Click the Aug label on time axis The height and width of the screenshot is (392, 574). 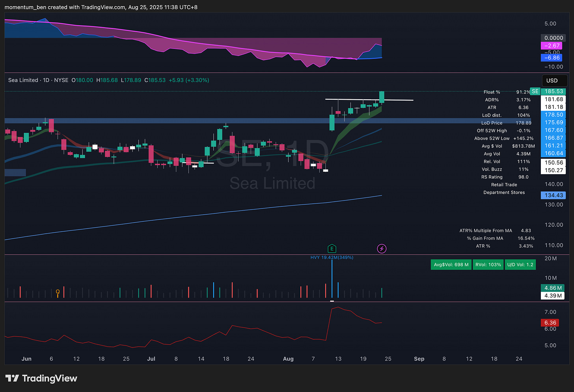pyautogui.click(x=288, y=359)
